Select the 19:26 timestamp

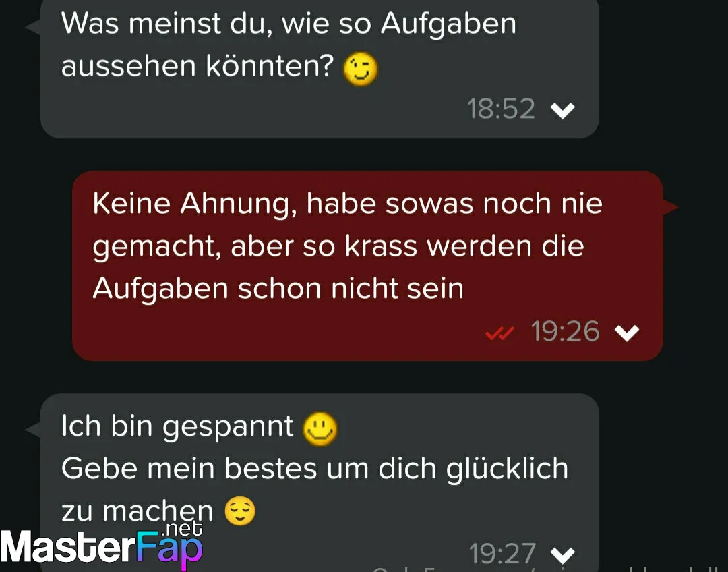coord(565,331)
